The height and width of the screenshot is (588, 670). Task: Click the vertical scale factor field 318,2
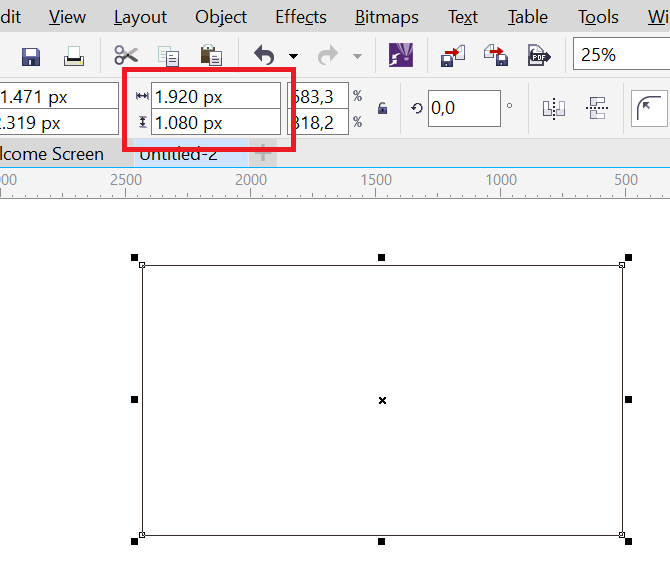318,122
